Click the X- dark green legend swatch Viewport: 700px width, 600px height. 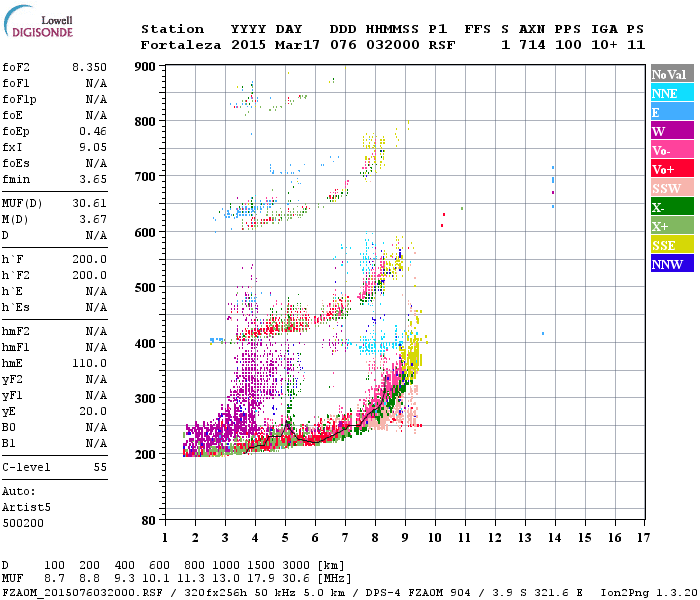coord(672,207)
